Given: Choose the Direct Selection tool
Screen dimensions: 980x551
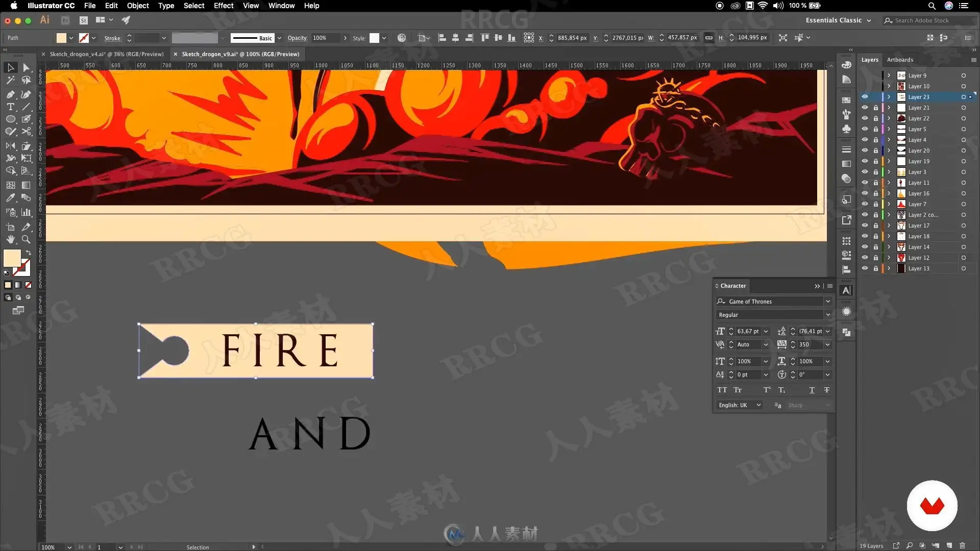Looking at the screenshot, I should (27, 68).
